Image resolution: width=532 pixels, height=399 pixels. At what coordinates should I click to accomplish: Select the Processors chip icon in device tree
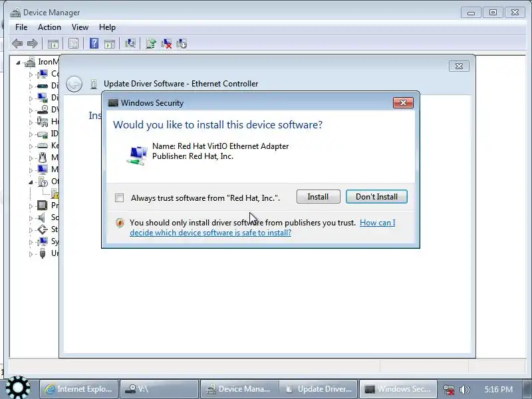(43, 205)
